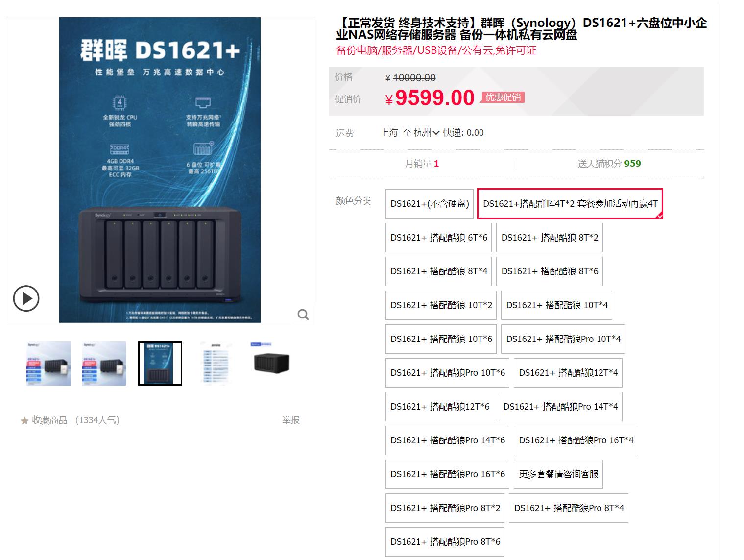Pick DS1621+ 搭配酷狼Pro 10T*6 variant
This screenshot has height=560, width=744.
click(448, 373)
